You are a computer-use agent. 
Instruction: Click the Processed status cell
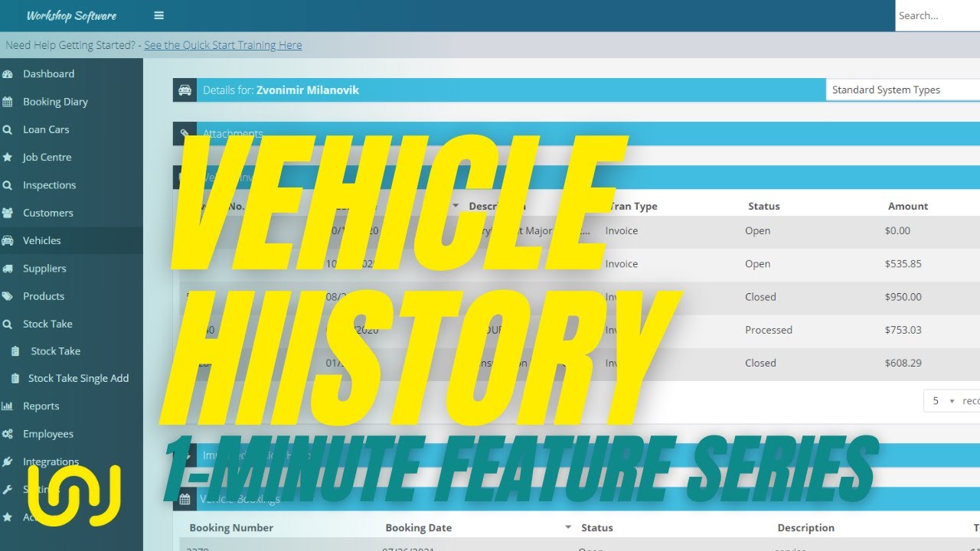click(769, 330)
